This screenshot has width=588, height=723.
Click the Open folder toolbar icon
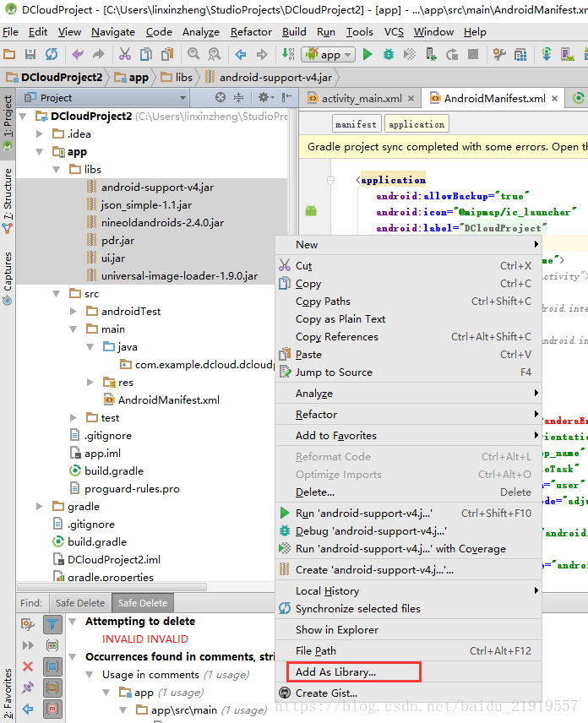[x=9, y=54]
